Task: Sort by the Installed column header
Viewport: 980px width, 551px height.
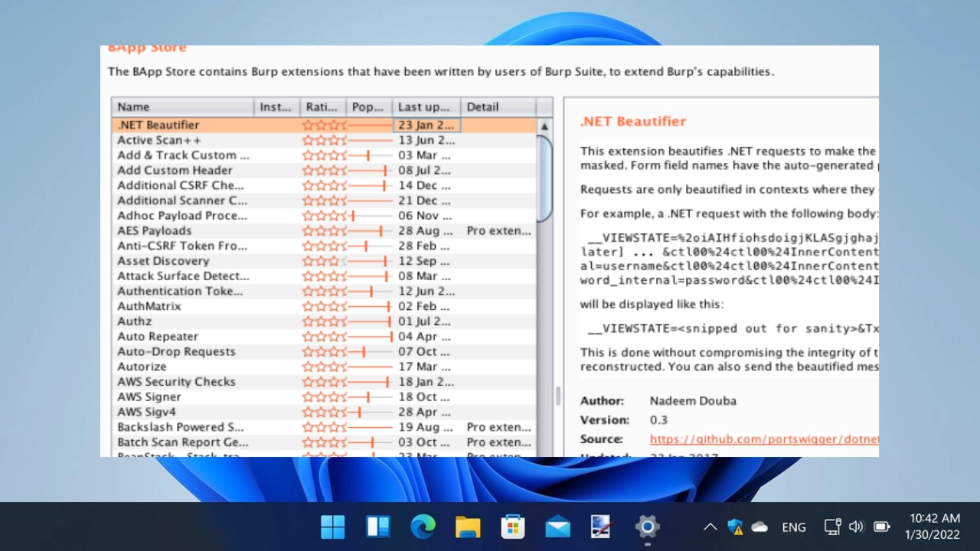Action: pyautogui.click(x=277, y=106)
